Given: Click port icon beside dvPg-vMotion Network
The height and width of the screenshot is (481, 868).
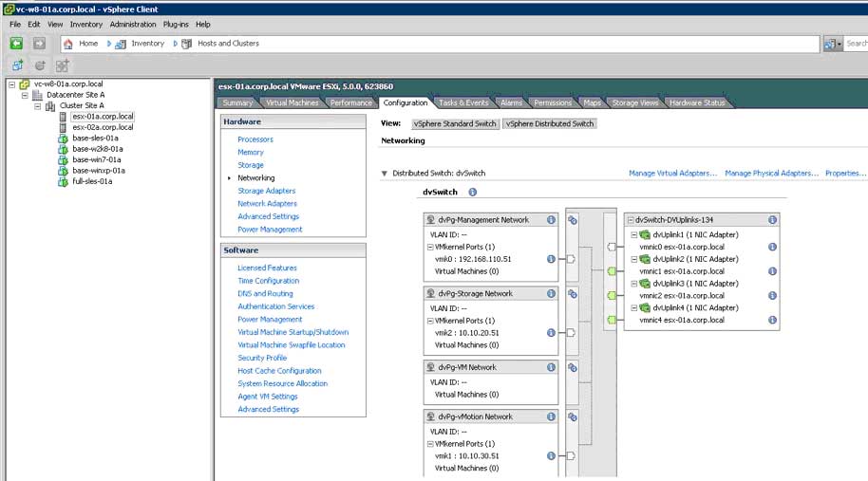Looking at the screenshot, I should [573, 416].
